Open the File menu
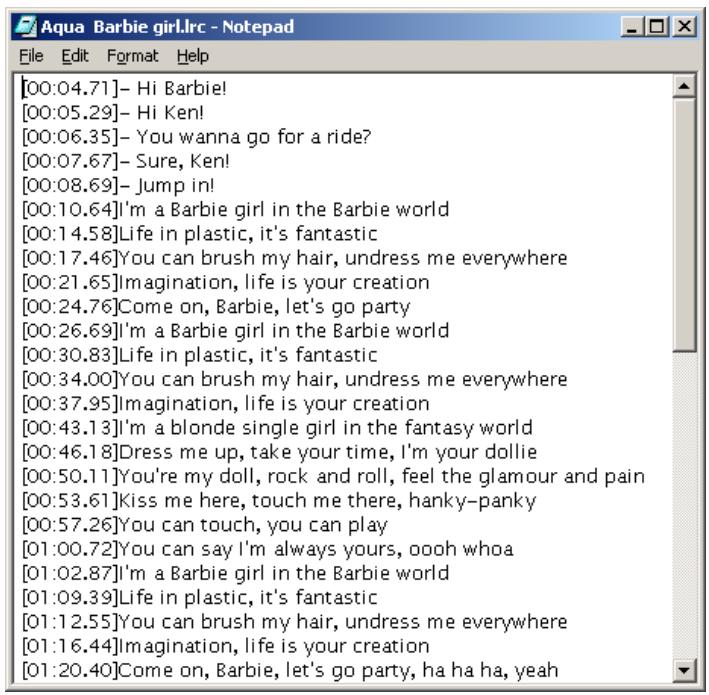Screen dimensions: 709x695 click(x=31, y=56)
